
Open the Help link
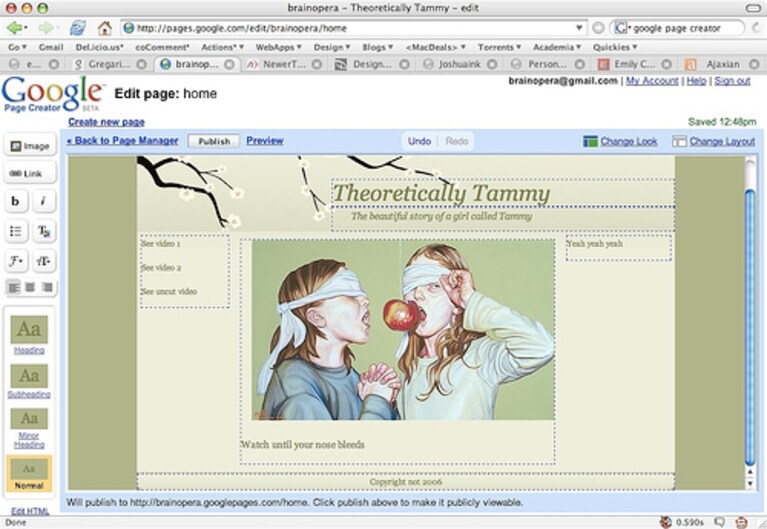(x=696, y=81)
